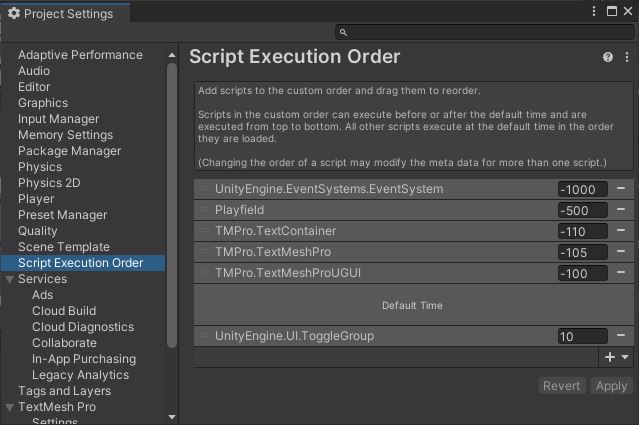
Task: Click the sidebar scroll down arrow
Action: 172,417
